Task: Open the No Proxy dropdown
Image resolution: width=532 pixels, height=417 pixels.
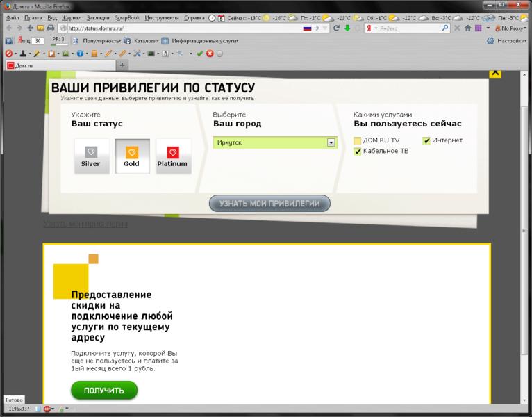Action: [x=510, y=28]
